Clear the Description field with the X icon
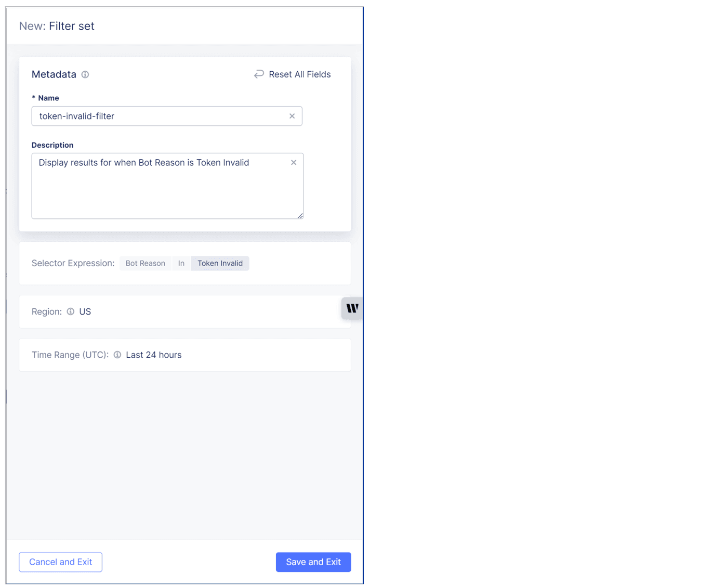713x588 pixels. pos(294,162)
